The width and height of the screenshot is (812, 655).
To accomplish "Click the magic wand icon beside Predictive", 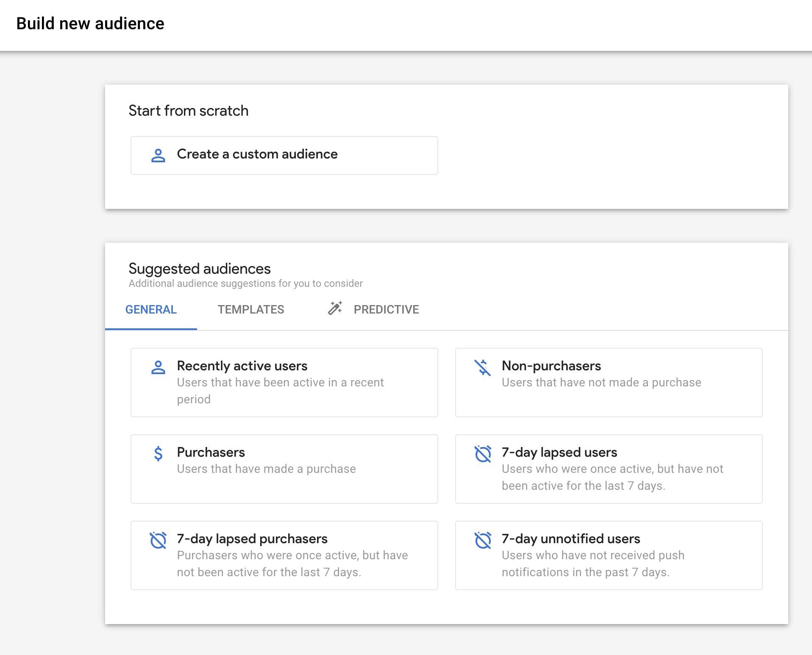I will pyautogui.click(x=335, y=308).
